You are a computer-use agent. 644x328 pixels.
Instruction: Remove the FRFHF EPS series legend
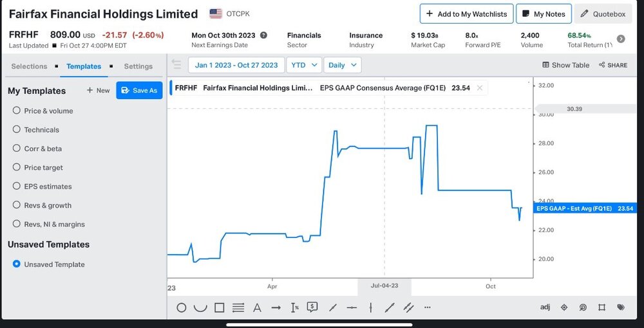(x=479, y=87)
